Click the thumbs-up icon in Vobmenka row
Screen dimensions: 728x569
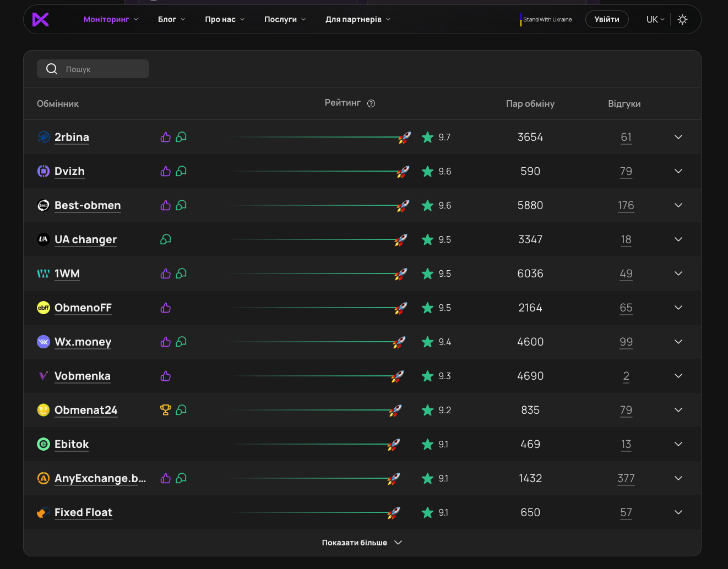point(165,376)
